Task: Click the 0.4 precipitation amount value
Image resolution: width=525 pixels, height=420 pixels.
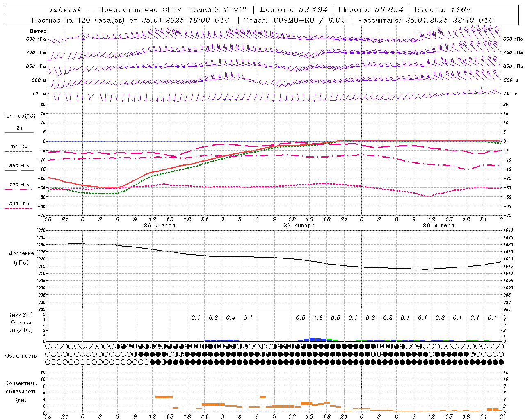Action: [231, 317]
